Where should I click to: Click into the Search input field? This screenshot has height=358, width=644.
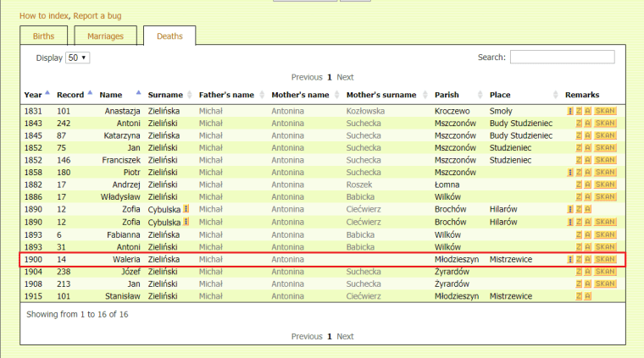click(x=562, y=58)
